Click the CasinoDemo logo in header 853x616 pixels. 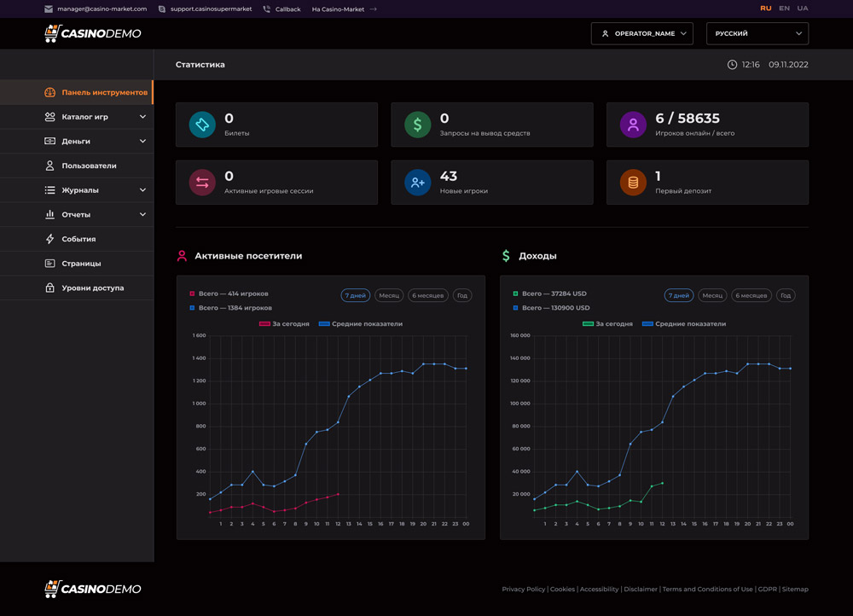[x=93, y=33]
